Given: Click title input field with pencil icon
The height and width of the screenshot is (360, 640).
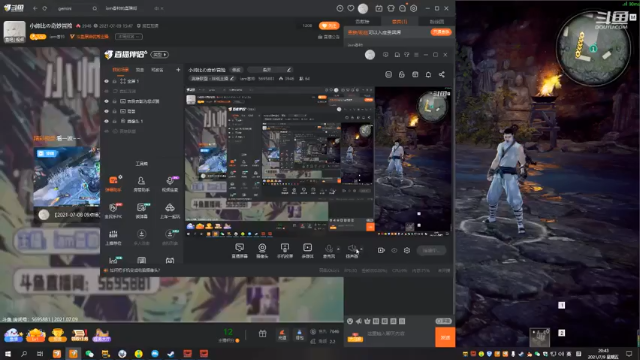Looking at the screenshot, I should pos(269,70).
